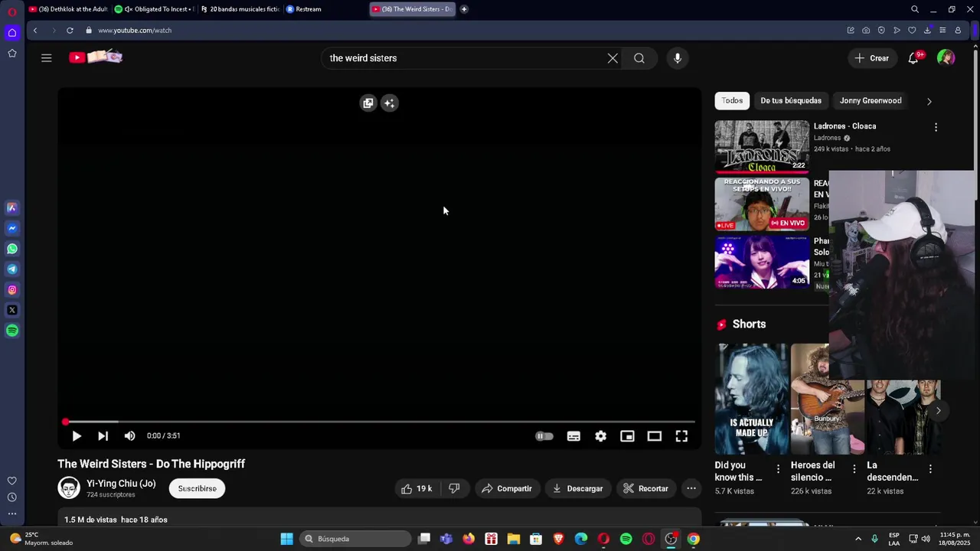The width and height of the screenshot is (980, 551).
Task: Reload the page
Action: tap(70, 31)
